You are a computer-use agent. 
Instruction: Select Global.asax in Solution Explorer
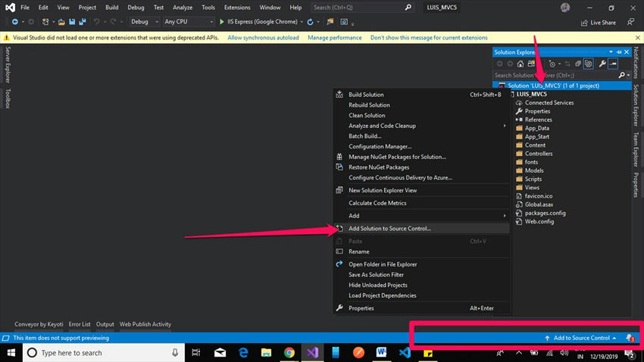coord(539,204)
